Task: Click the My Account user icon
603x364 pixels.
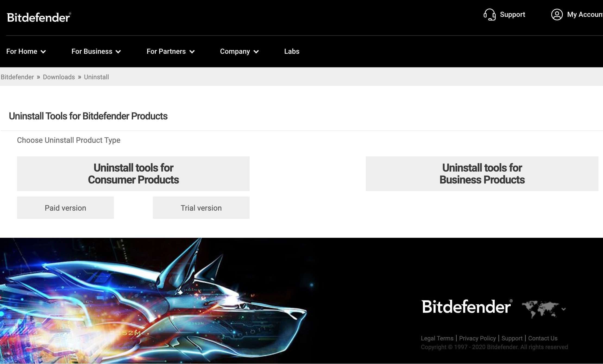Action: [557, 15]
